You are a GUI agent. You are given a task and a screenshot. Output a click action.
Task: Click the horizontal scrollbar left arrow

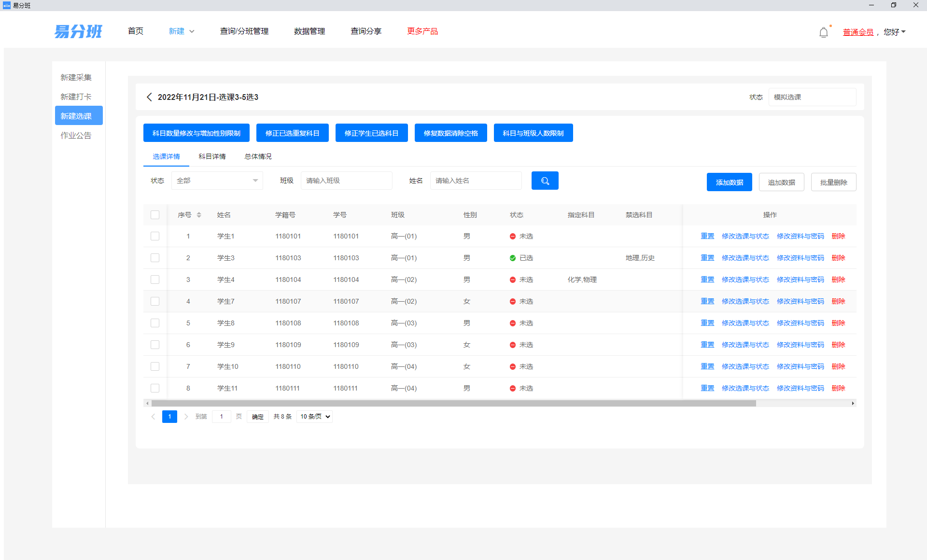[147, 403]
